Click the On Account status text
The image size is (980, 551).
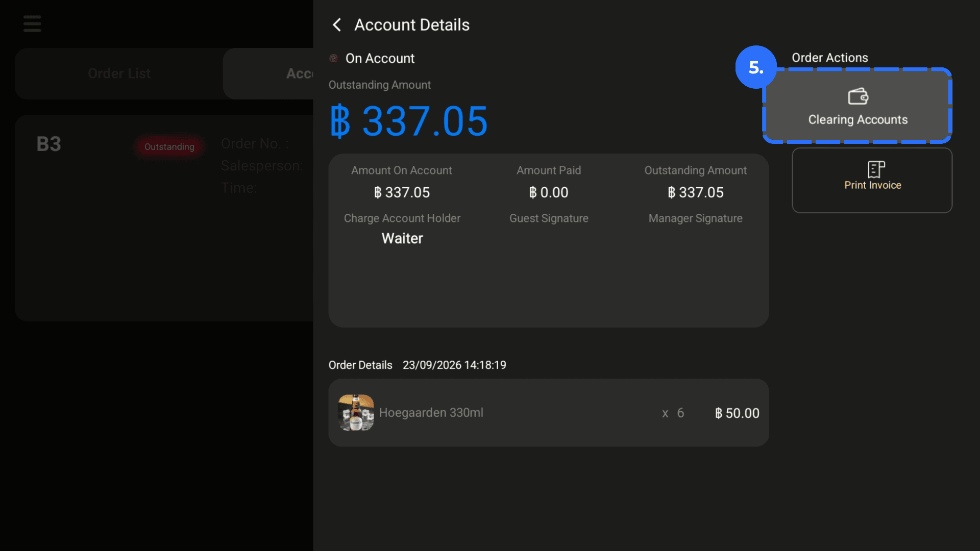pyautogui.click(x=380, y=59)
